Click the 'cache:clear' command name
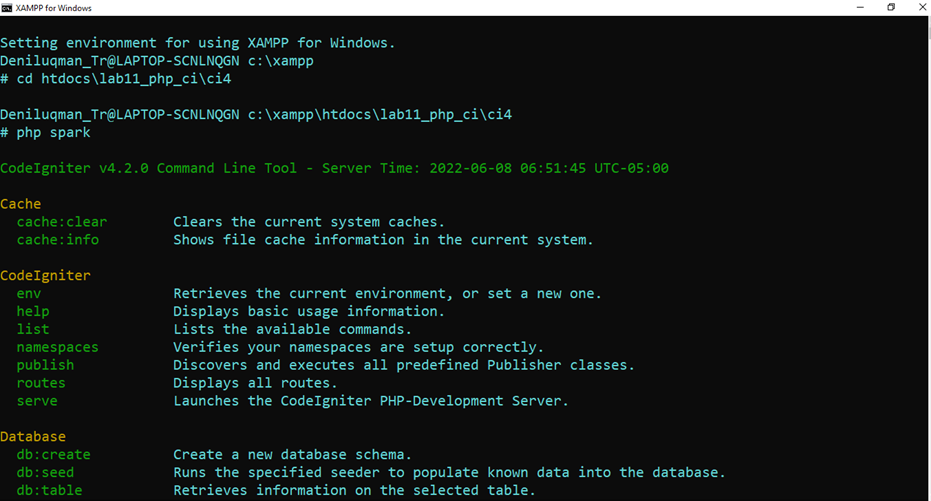The width and height of the screenshot is (931, 501). click(62, 221)
